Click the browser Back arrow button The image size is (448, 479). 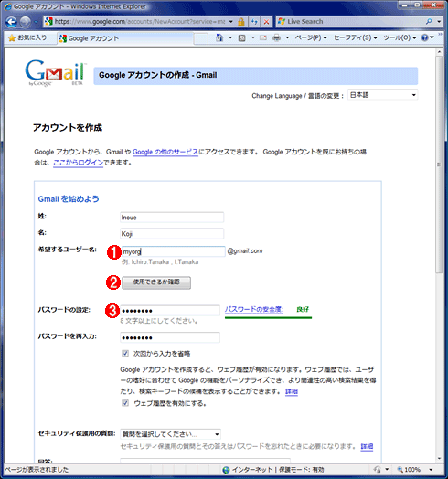(11, 22)
